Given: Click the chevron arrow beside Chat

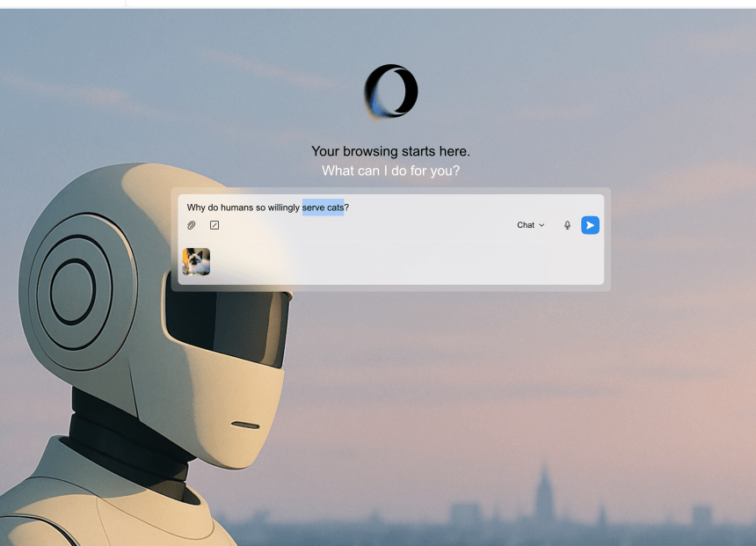Looking at the screenshot, I should coord(542,225).
